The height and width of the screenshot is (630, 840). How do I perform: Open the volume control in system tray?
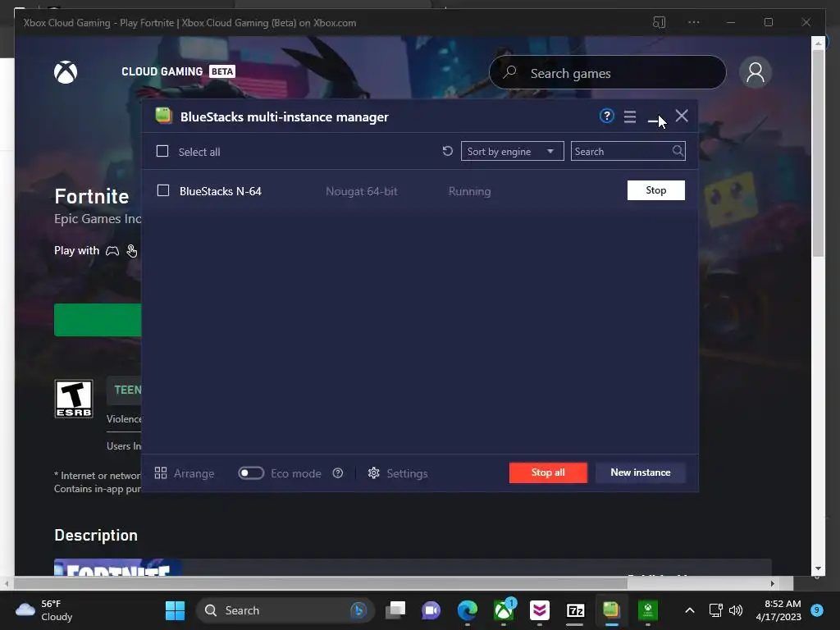736,610
